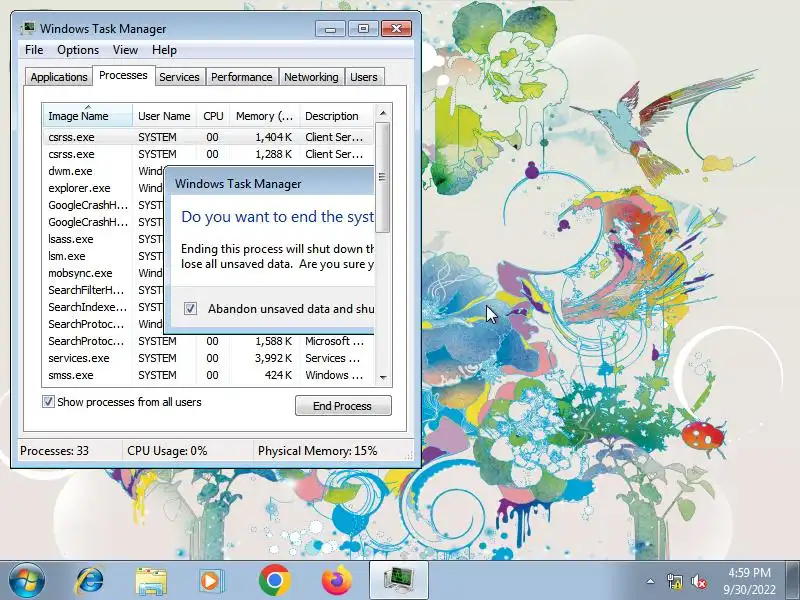
Task: Sort by Memory column header
Action: (x=264, y=116)
